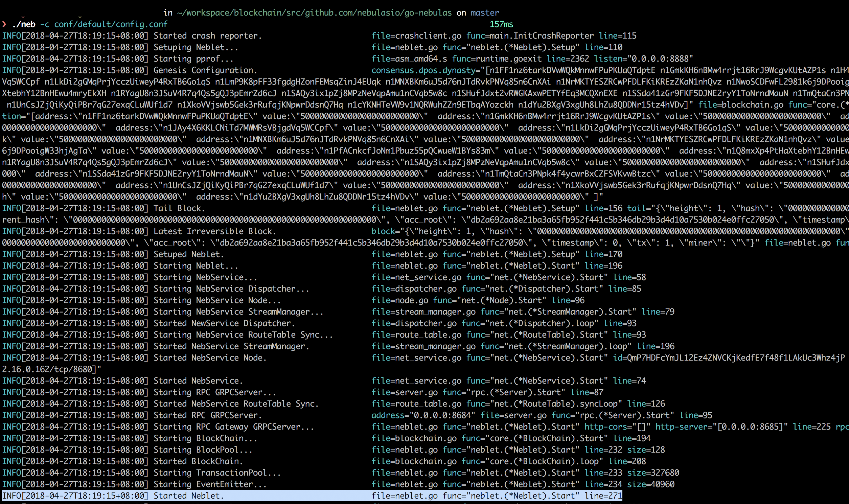Click 'file=dispatcher.go' on the line=85 row

coord(414,289)
